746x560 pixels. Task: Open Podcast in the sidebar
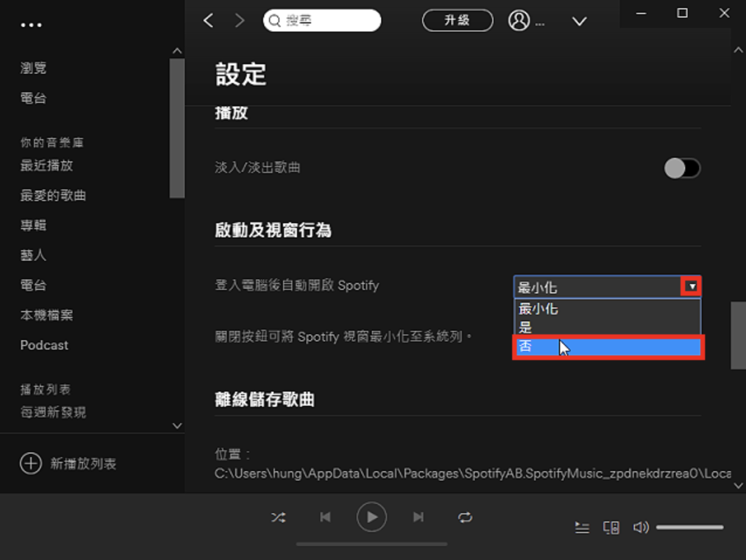(x=44, y=345)
